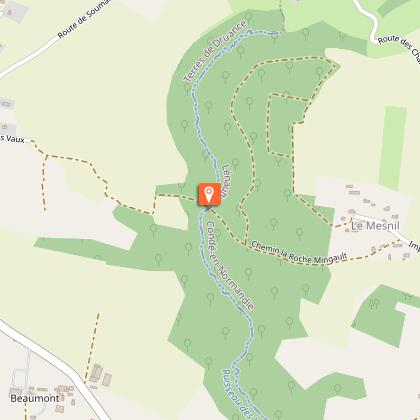
Task: Click the Terres de Druance boundary label
Action: point(215,51)
